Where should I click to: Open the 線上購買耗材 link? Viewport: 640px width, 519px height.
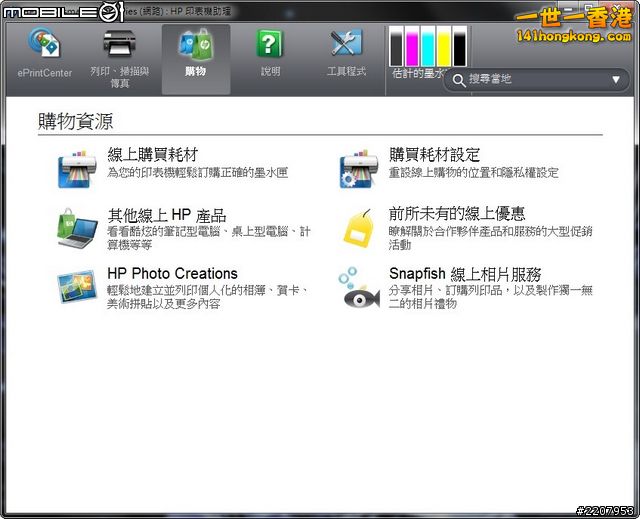pyautogui.click(x=152, y=155)
